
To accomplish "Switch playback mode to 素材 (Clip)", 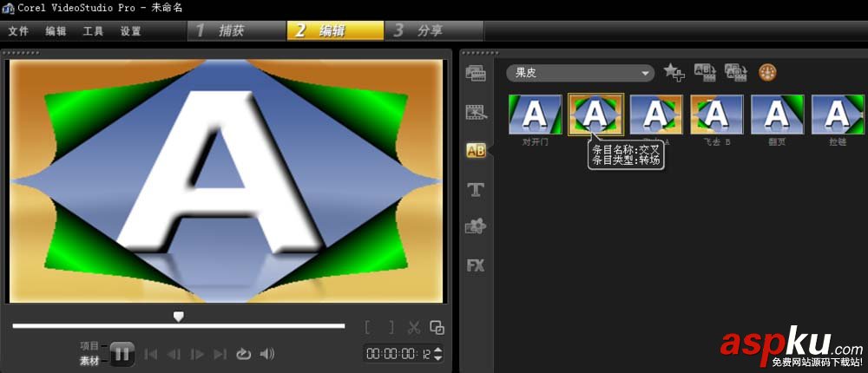I will 89,361.
